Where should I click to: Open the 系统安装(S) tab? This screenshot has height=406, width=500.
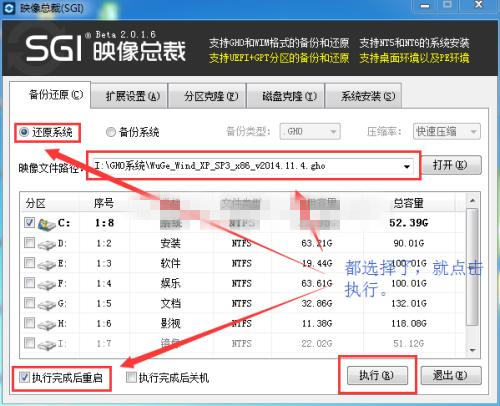[364, 96]
